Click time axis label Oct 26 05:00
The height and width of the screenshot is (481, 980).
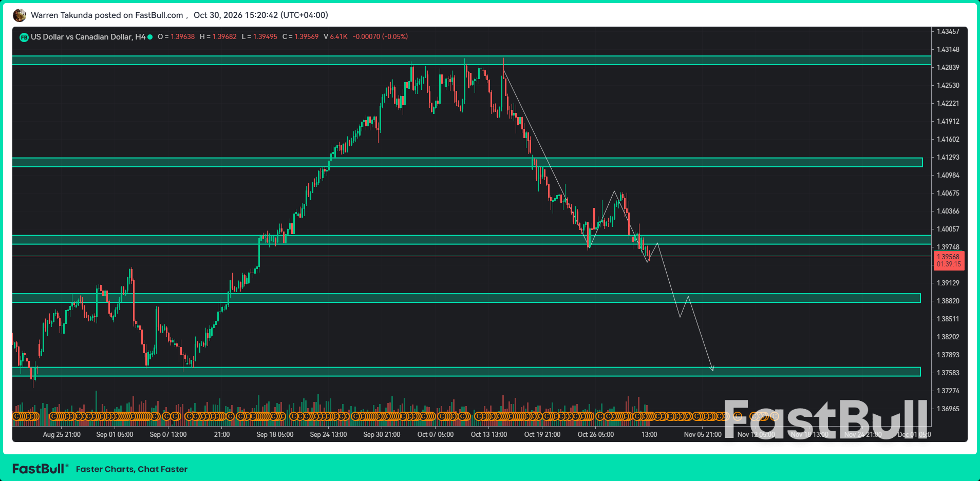tap(596, 434)
